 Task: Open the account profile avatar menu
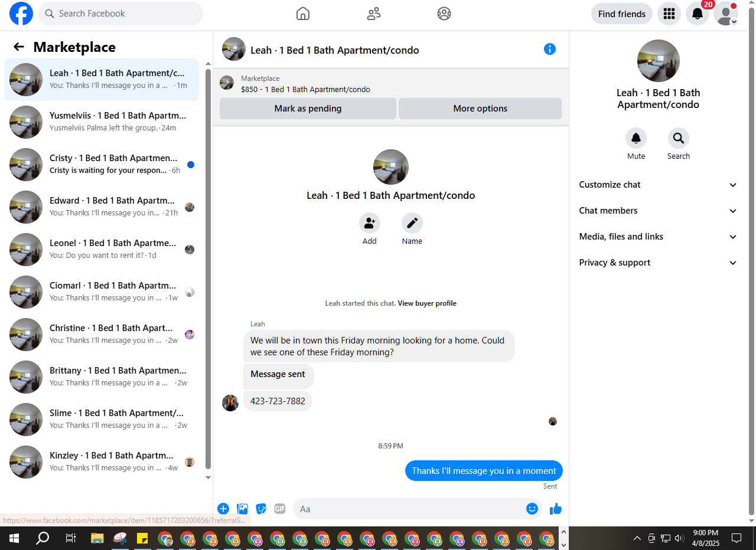726,14
